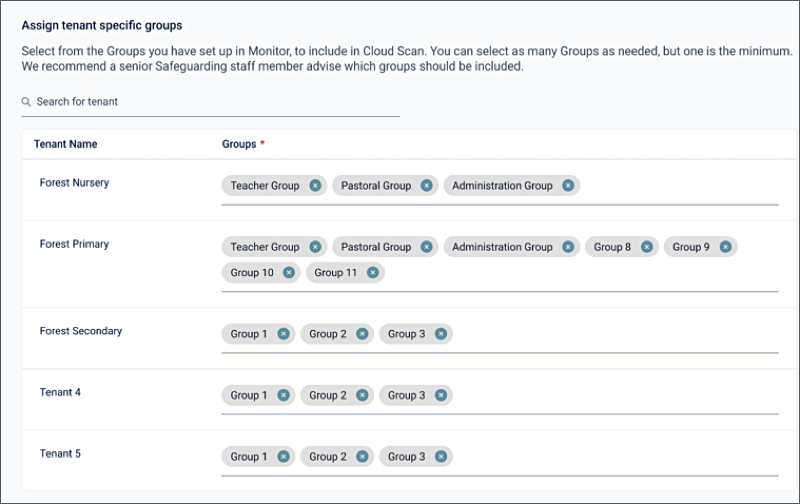Screen dimensions: 800x504
Task: Select the Tenant 4 name
Action: point(60,392)
